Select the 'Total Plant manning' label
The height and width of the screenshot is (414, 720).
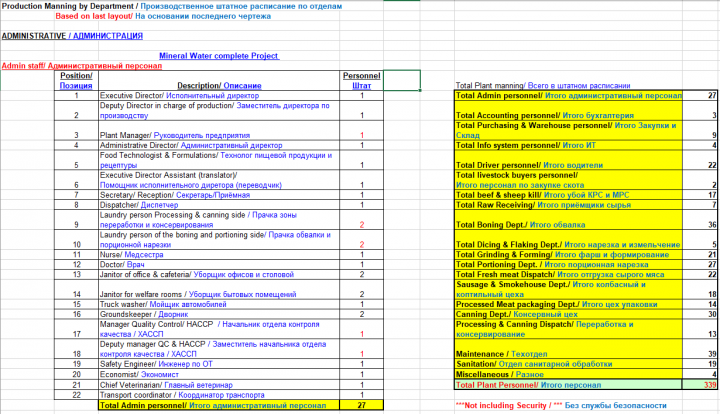click(x=543, y=85)
